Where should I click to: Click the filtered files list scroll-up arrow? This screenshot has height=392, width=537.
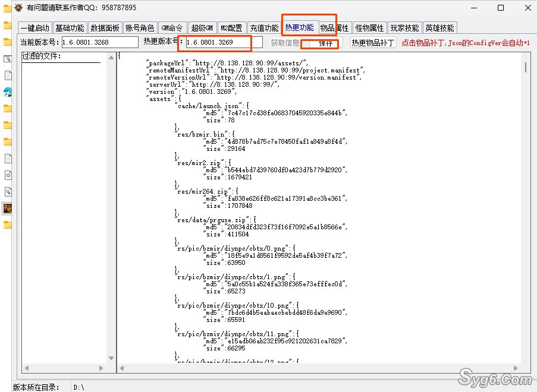[x=111, y=56]
